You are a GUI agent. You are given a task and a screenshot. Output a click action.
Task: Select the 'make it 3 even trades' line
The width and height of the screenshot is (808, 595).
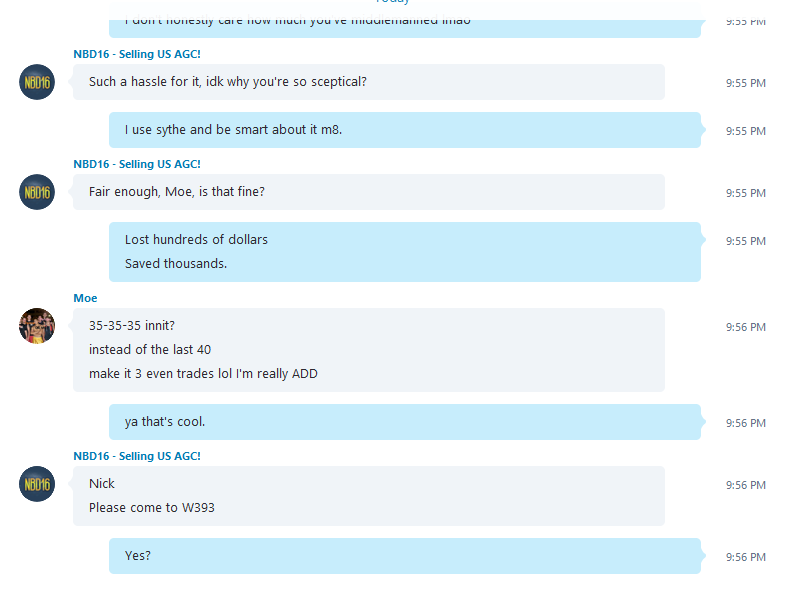203,373
